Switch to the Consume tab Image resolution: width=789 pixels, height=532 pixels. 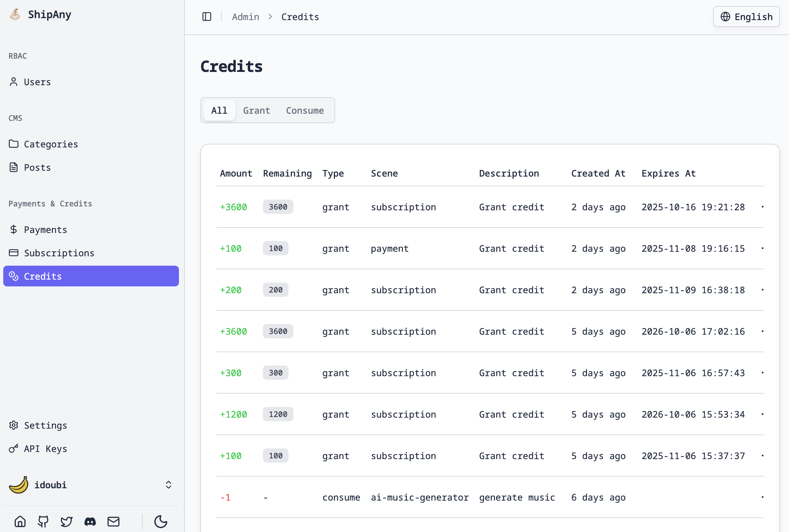tap(304, 110)
